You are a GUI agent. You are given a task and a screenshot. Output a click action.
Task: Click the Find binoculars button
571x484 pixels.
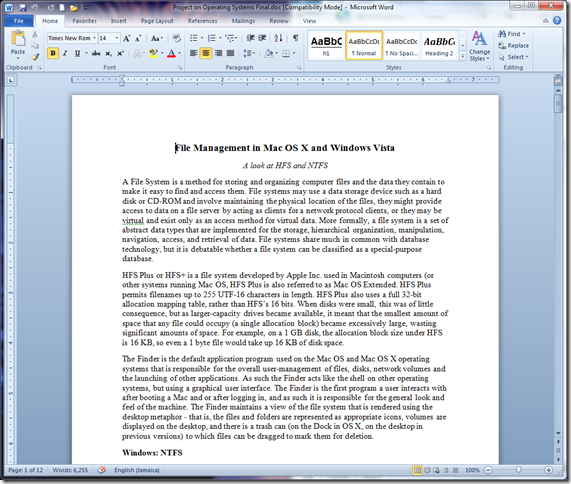[x=511, y=34]
